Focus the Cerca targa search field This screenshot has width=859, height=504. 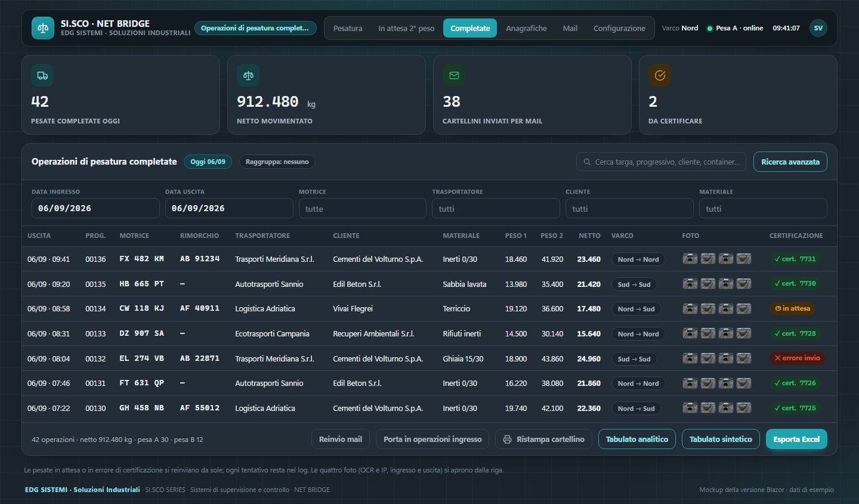tap(661, 162)
